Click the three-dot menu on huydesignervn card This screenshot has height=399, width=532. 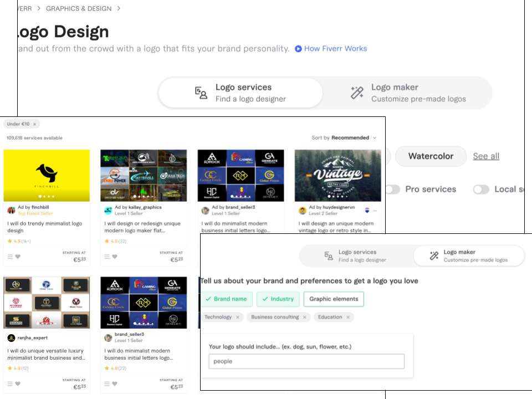375,211
